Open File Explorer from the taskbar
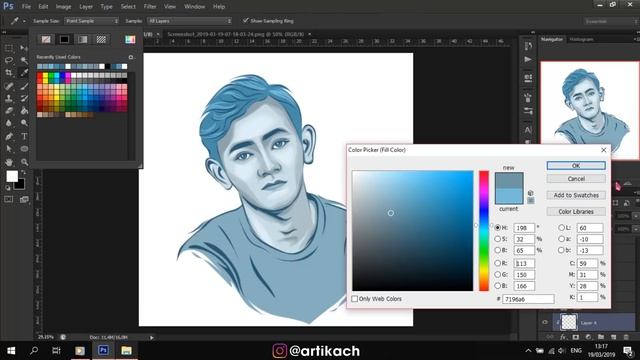This screenshot has height=360, width=640. click(126, 351)
